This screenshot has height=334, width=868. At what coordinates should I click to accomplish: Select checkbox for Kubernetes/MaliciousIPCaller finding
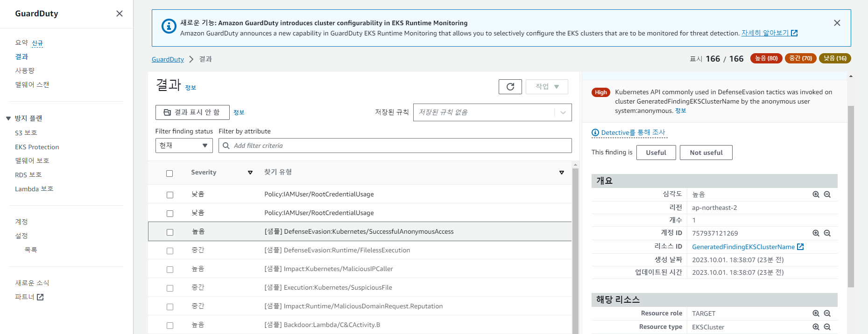pyautogui.click(x=170, y=270)
